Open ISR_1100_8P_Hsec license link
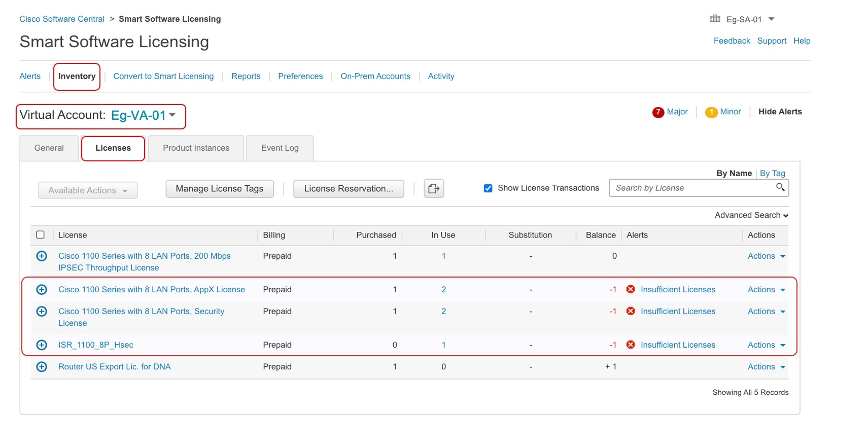868x443 pixels. tap(96, 345)
